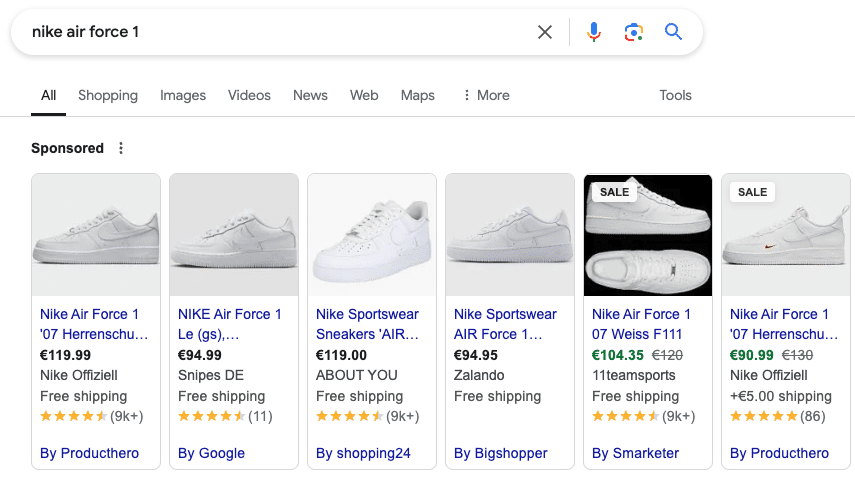The image size is (855, 483).
Task: Open Nike Sportswear Sneakers 'AIR… link
Action: [368, 324]
